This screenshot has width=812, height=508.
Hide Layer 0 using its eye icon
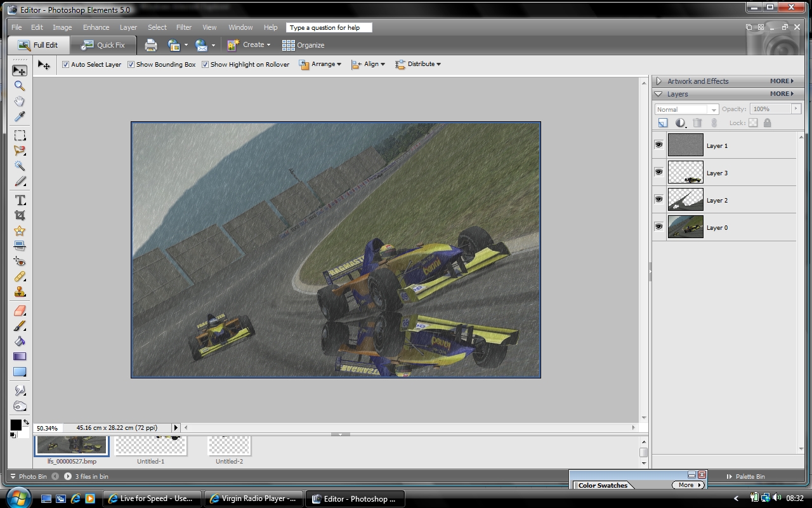pos(658,227)
